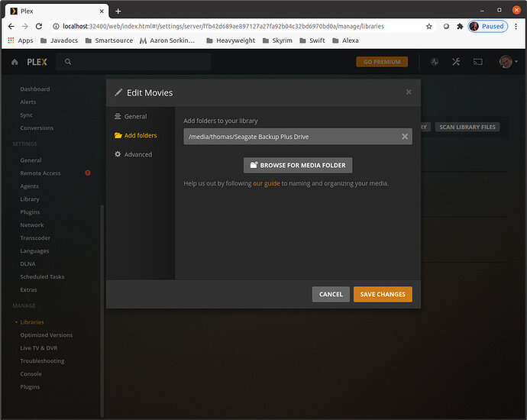Click the sidebar scrollbar
This screenshot has width=527, height=420.
[102, 311]
